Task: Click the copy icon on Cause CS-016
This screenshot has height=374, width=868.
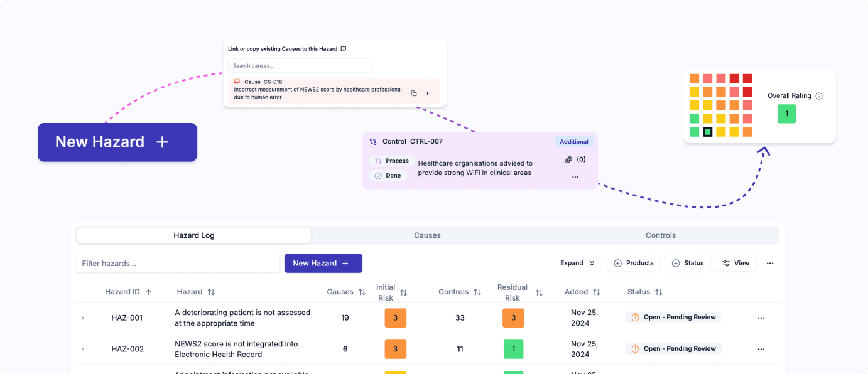Action: point(414,93)
